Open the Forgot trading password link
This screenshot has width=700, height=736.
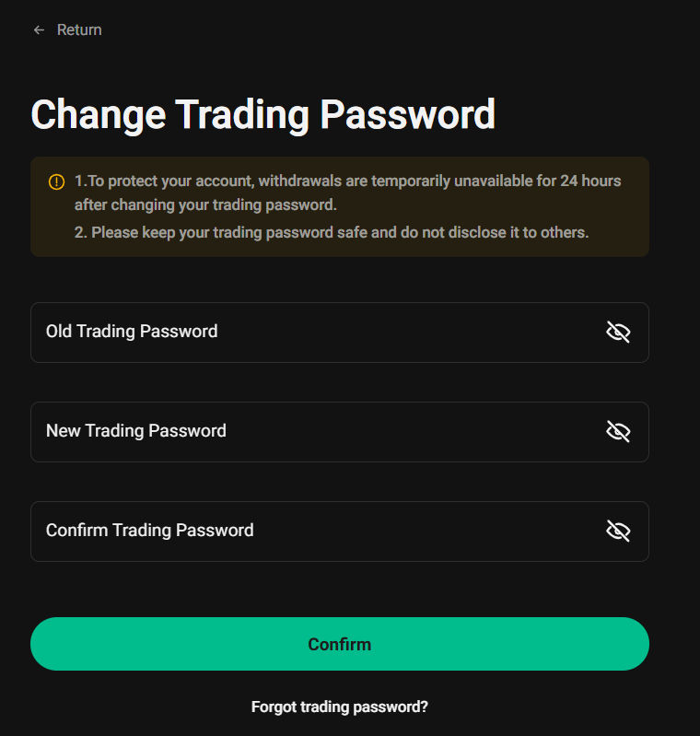coord(340,707)
